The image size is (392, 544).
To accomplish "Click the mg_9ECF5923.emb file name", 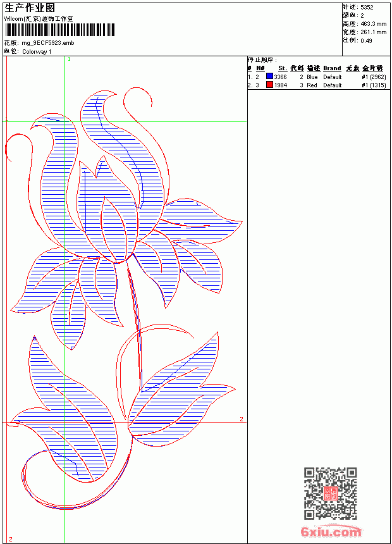I will 48,43.
